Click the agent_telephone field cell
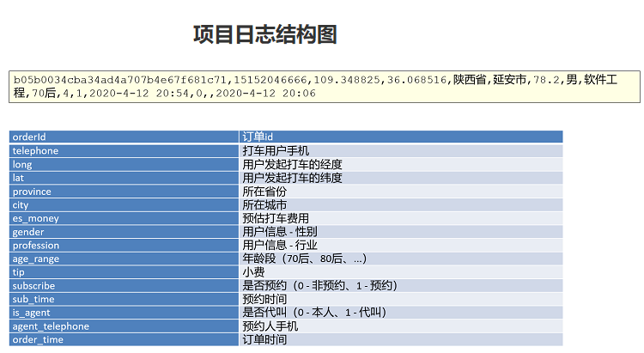Screen dimensions: 644x353 [x=124, y=326]
